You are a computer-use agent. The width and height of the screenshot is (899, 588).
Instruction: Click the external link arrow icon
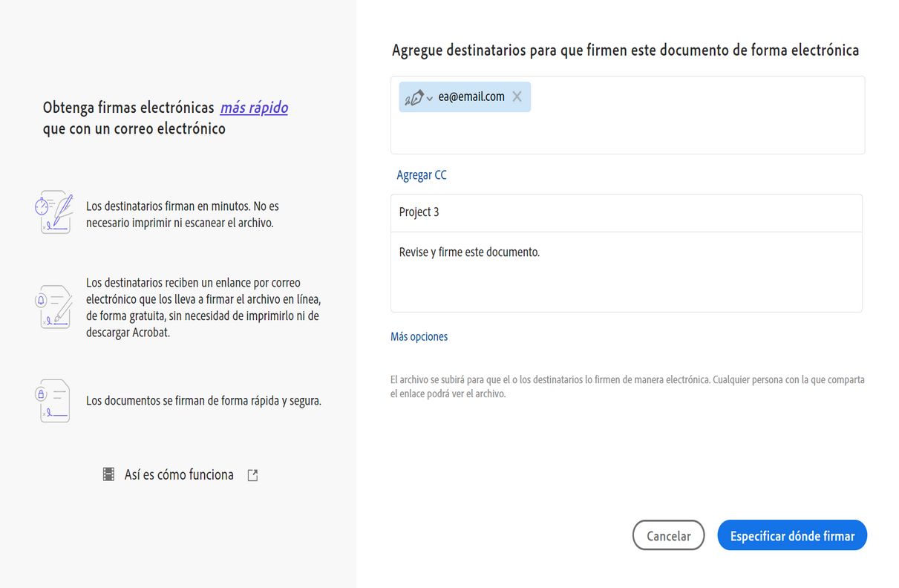tap(252, 475)
